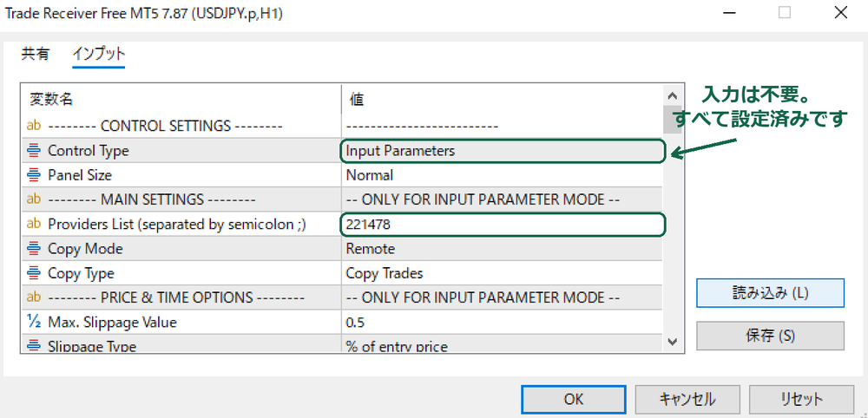The width and height of the screenshot is (868, 418).
Task: Open Copy Type value Copy Trades
Action: (502, 273)
